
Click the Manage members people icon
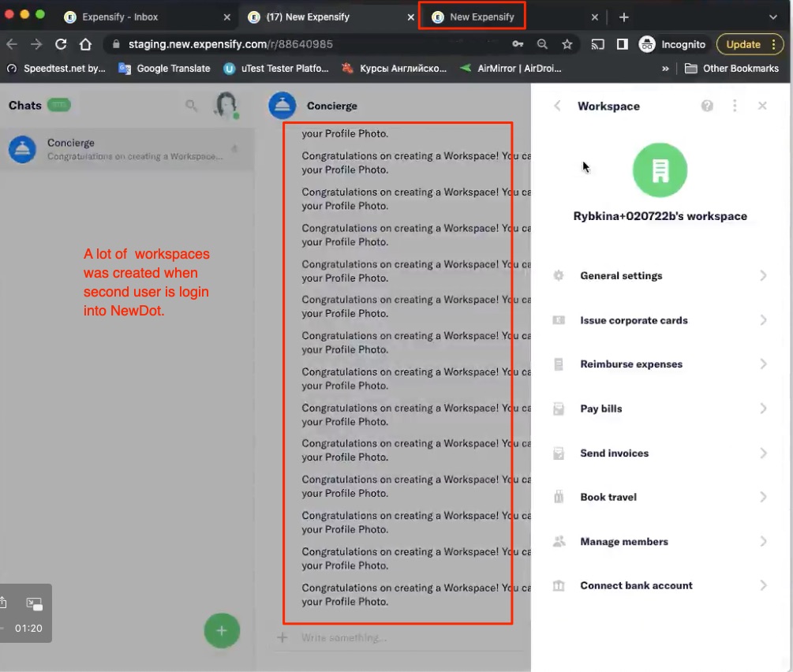559,542
